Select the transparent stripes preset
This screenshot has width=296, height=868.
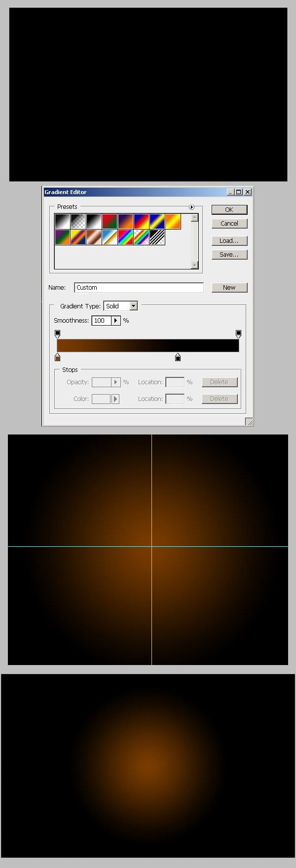pos(157,237)
